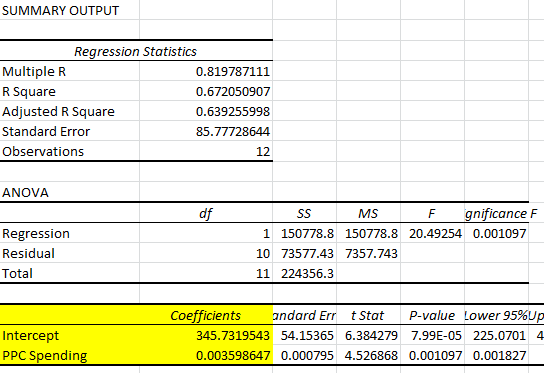Viewport: 544px width, 373px height.
Task: Select the Total row label
Action: coord(69,273)
